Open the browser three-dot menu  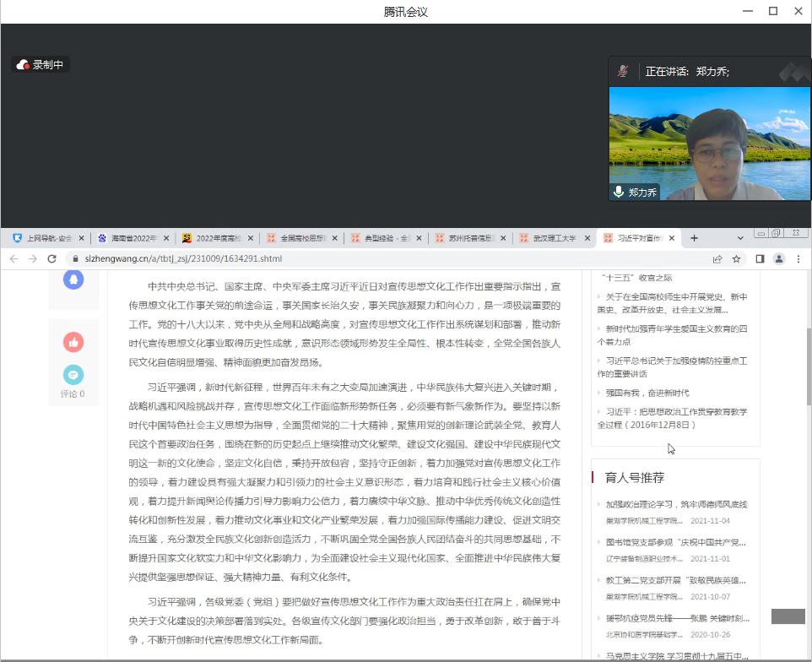tap(798, 259)
